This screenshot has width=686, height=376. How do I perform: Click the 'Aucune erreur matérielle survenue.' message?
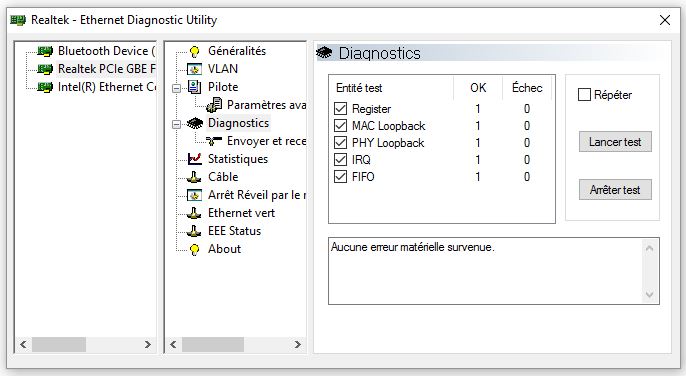click(x=413, y=247)
